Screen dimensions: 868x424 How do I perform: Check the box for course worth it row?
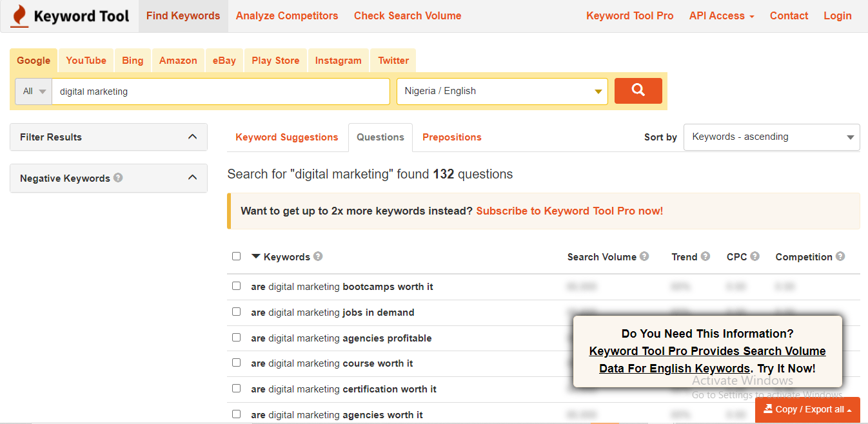point(236,363)
